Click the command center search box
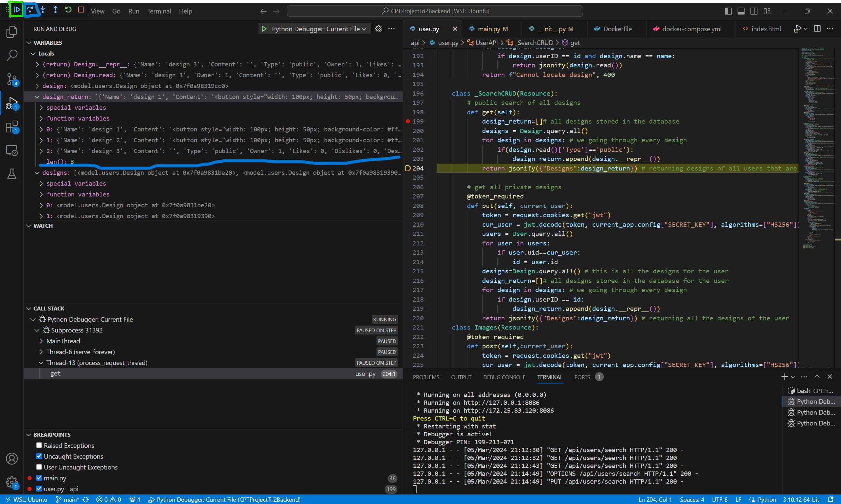This screenshot has height=504, width=841. tap(435, 11)
